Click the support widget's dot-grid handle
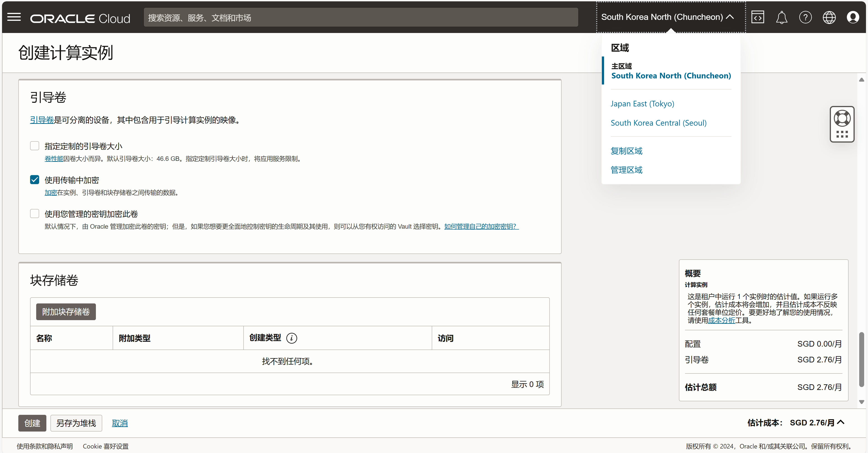This screenshot has height=453, width=868. coord(842,134)
